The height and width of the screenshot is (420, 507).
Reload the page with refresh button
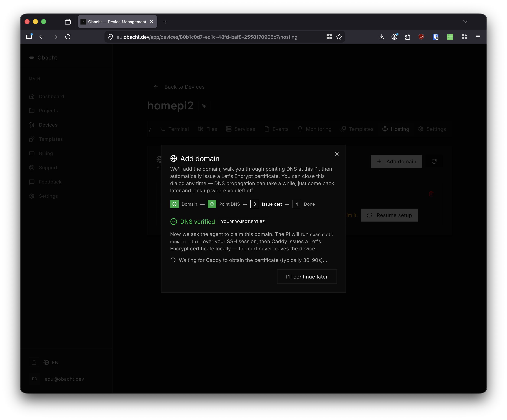tap(68, 37)
